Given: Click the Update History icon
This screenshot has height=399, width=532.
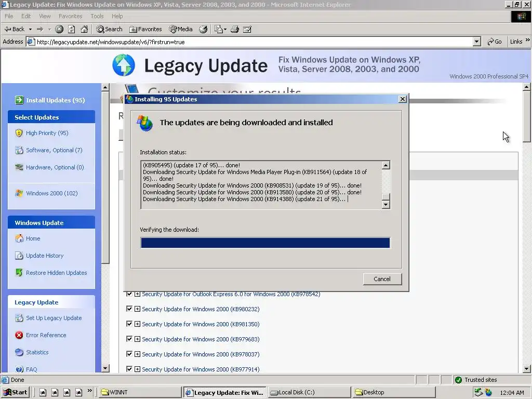Looking at the screenshot, I should [19, 256].
